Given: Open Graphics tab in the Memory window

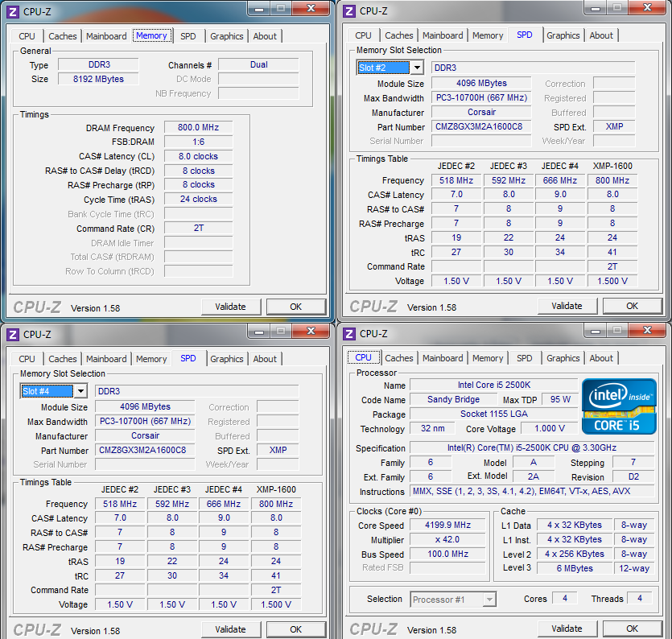Looking at the screenshot, I should pos(226,36).
